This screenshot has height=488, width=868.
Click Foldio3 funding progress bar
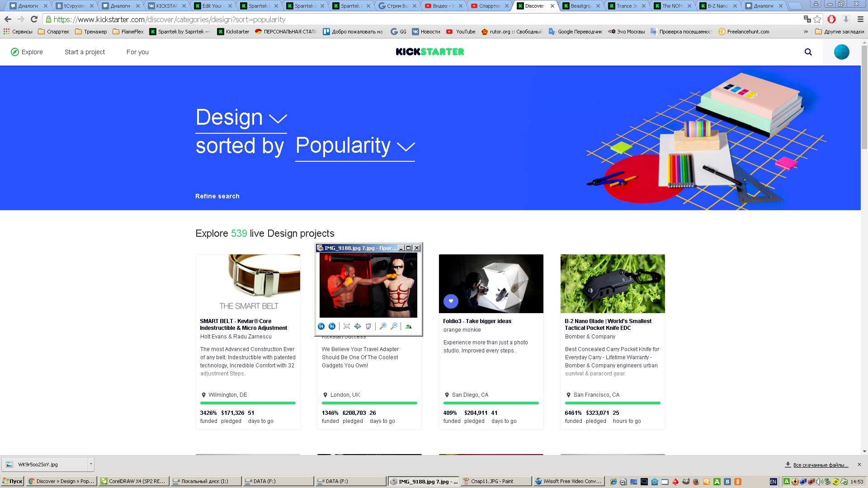pyautogui.click(x=491, y=403)
